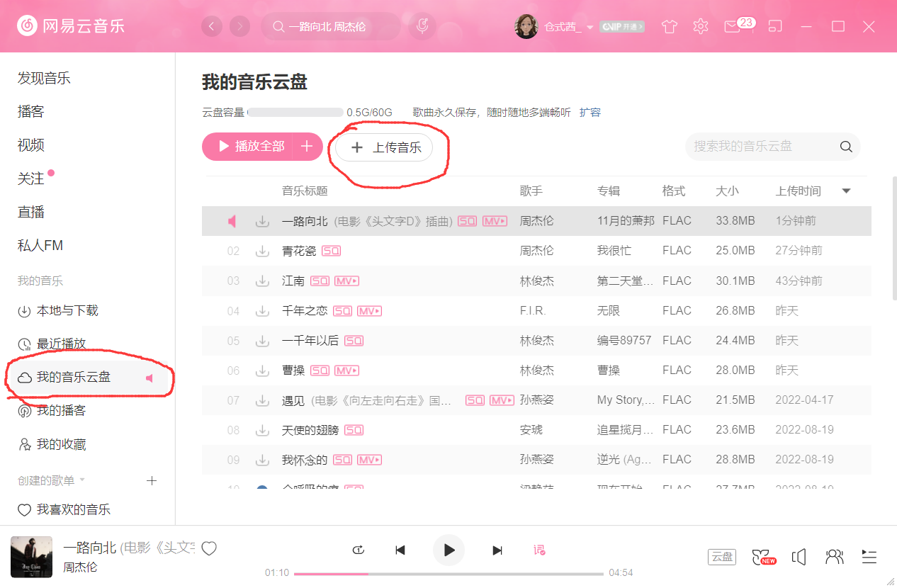Sort by the 音乐标题 column header
Image resolution: width=897 pixels, height=588 pixels.
(305, 191)
